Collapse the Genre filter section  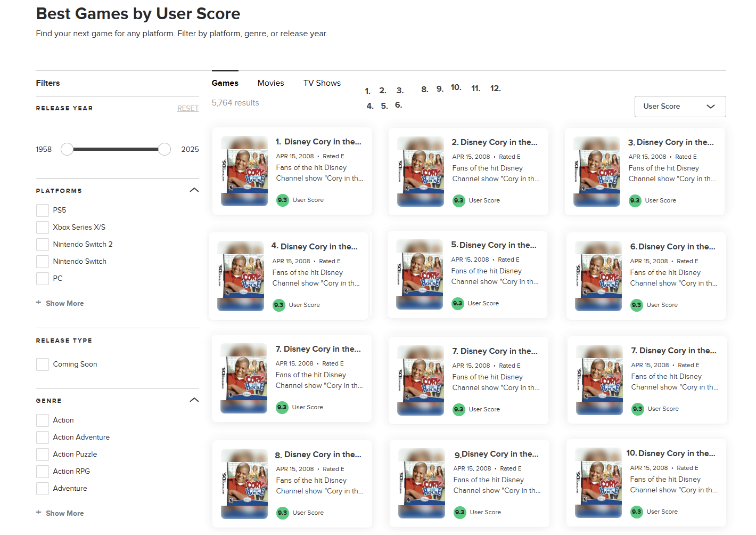[194, 400]
